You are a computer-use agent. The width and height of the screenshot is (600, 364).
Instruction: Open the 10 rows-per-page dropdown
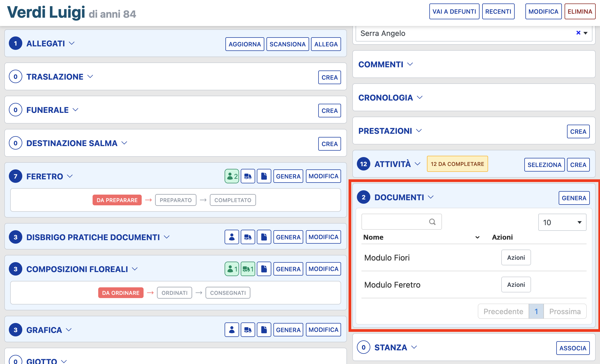[x=562, y=222]
